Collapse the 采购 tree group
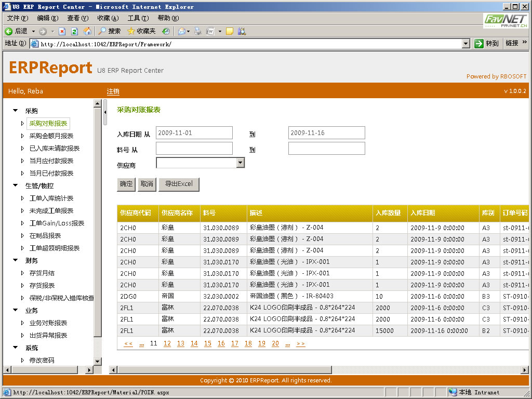Image resolution: width=532 pixels, height=399 pixels. point(15,110)
